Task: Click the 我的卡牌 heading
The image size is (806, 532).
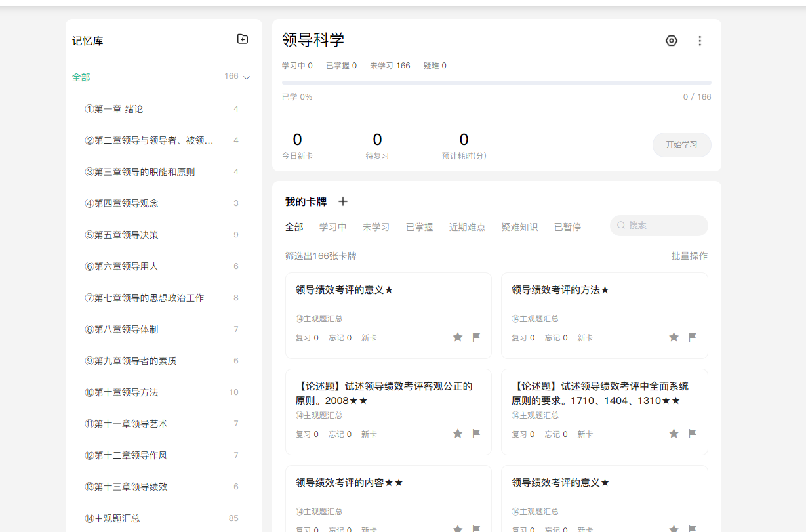Action: pos(306,201)
